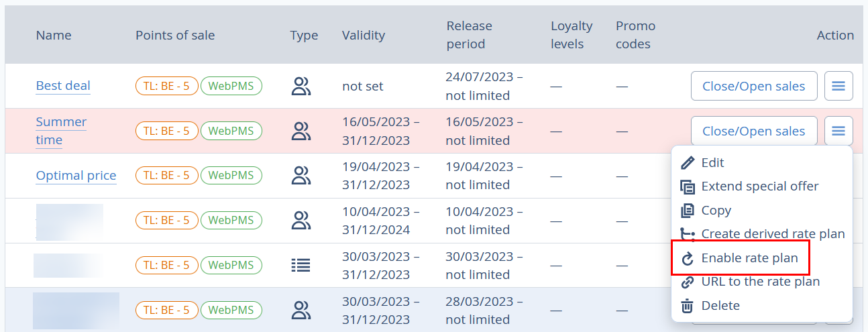Click the Extend special offer icon

click(x=688, y=186)
